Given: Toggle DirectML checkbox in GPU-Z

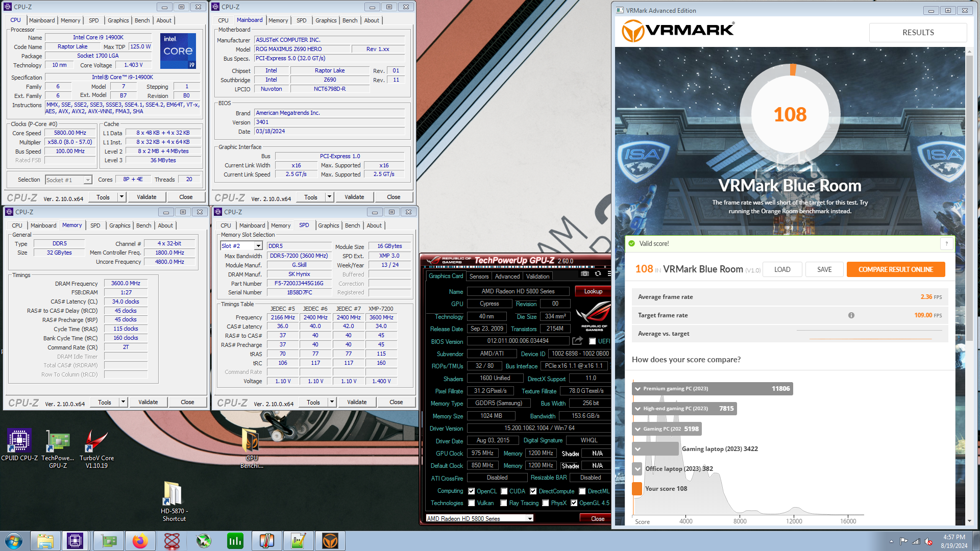Looking at the screenshot, I should [582, 491].
